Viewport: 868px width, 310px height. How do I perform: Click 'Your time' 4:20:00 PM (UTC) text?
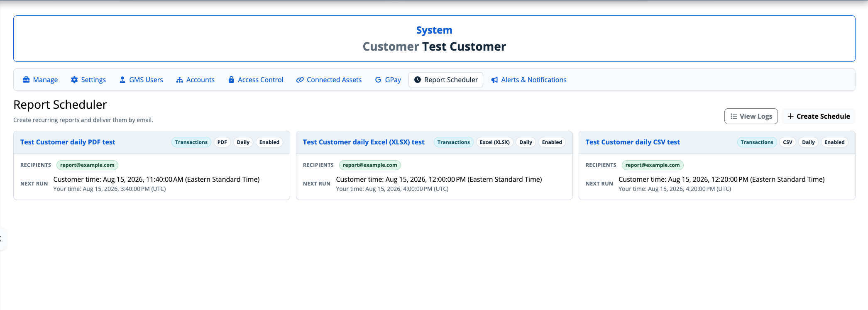(675, 189)
